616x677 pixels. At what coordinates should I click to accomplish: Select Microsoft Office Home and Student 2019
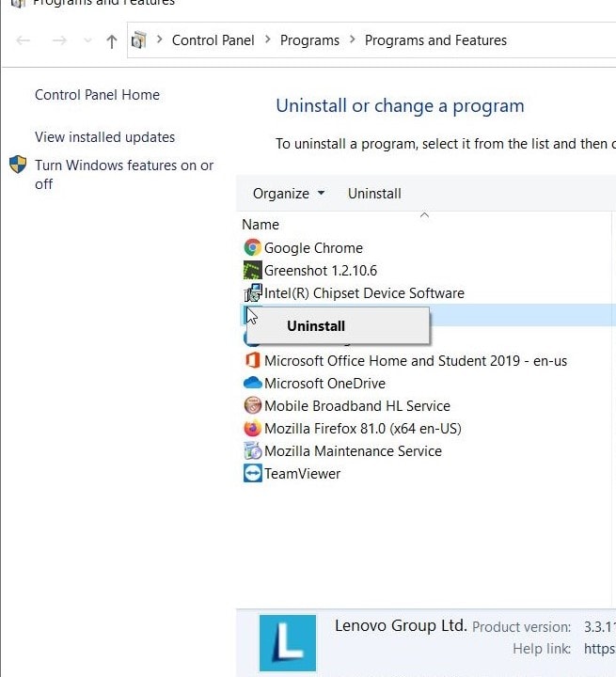[416, 360]
